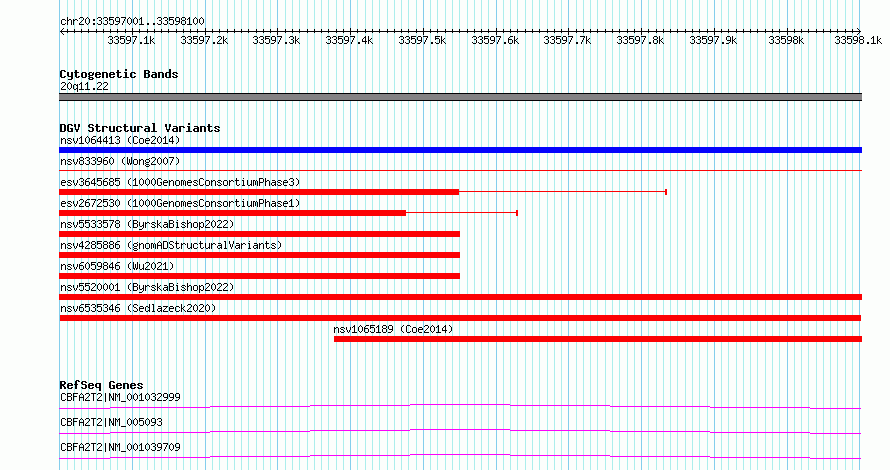Click nsv4285886 red variant bar
This screenshot has width=890, height=470.
point(259,255)
